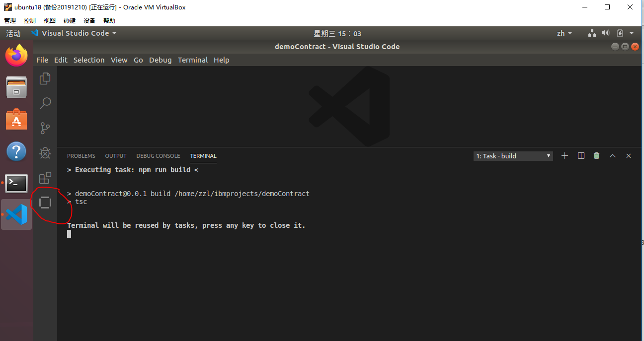
Task: Mute audio via the speaker icon
Action: [x=606, y=33]
